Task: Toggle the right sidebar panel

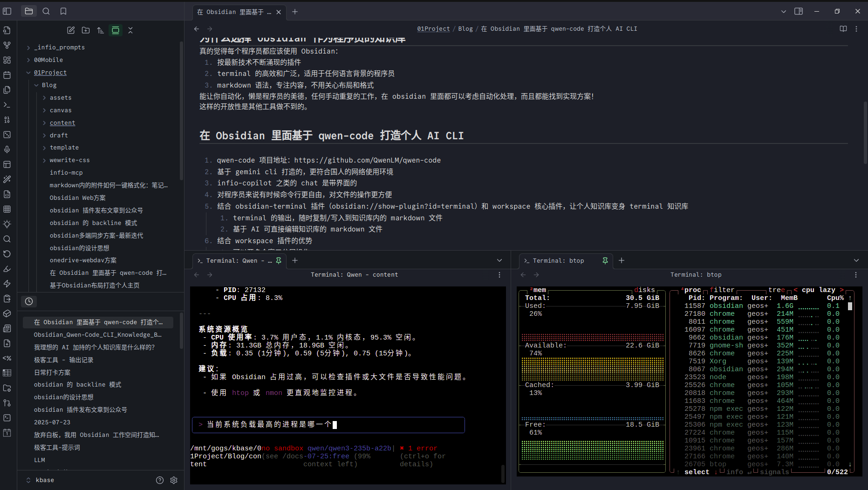Action: (799, 11)
